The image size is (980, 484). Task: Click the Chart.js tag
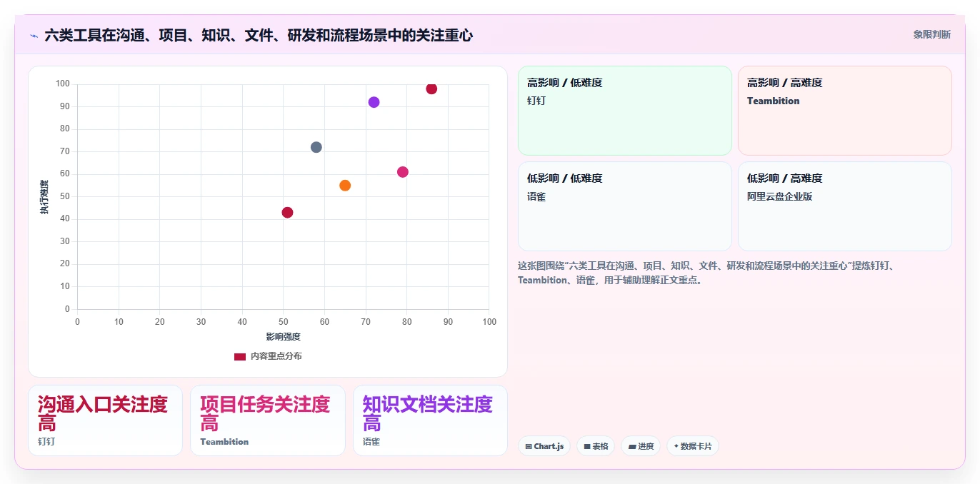pyautogui.click(x=544, y=446)
